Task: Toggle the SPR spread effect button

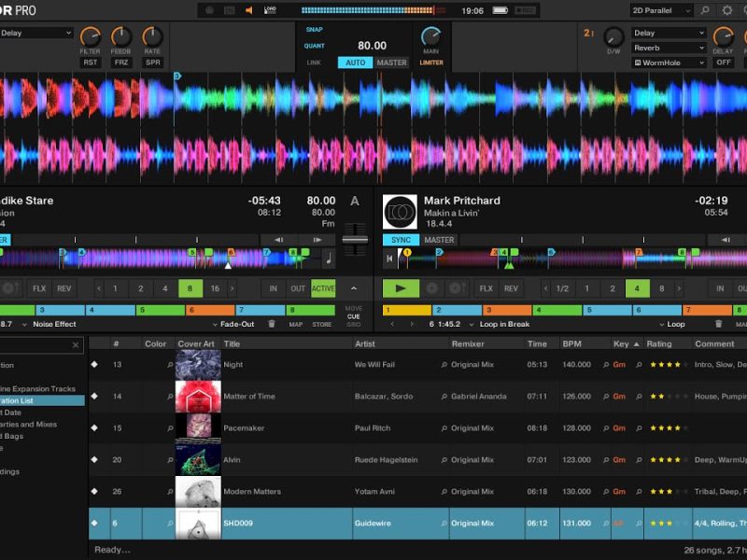Action: (x=152, y=63)
